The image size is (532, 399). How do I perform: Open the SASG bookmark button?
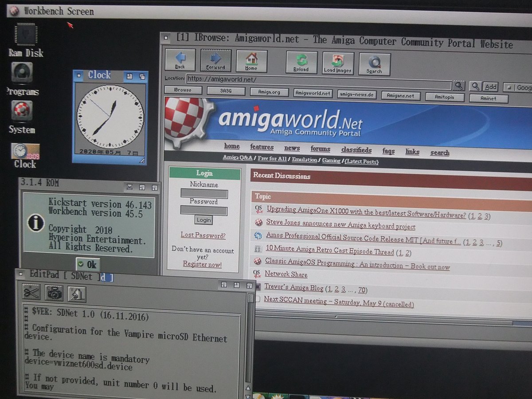[x=226, y=91]
